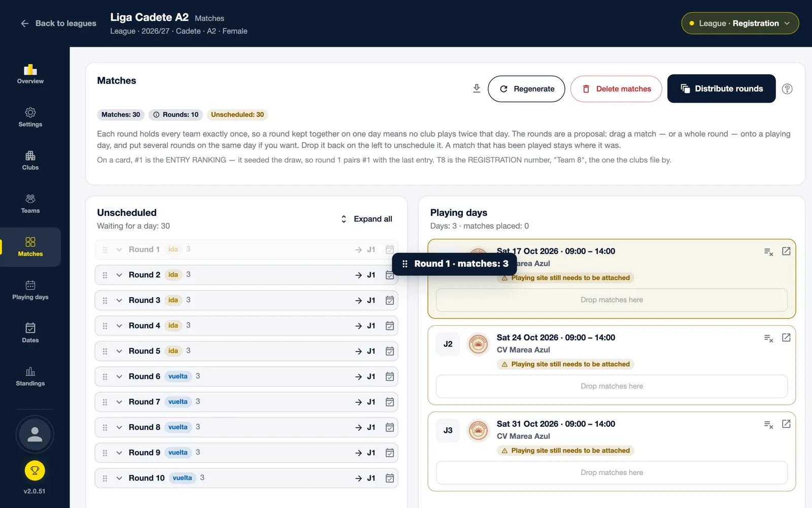The image size is (812, 508).
Task: Clear matches icon on Sat 31 Oct day
Action: click(769, 424)
